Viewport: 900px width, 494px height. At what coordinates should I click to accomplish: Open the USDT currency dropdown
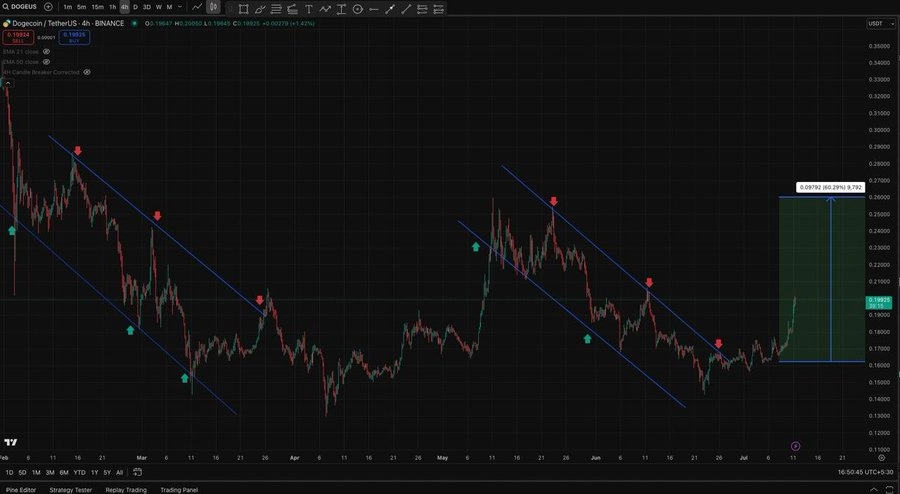(x=880, y=24)
